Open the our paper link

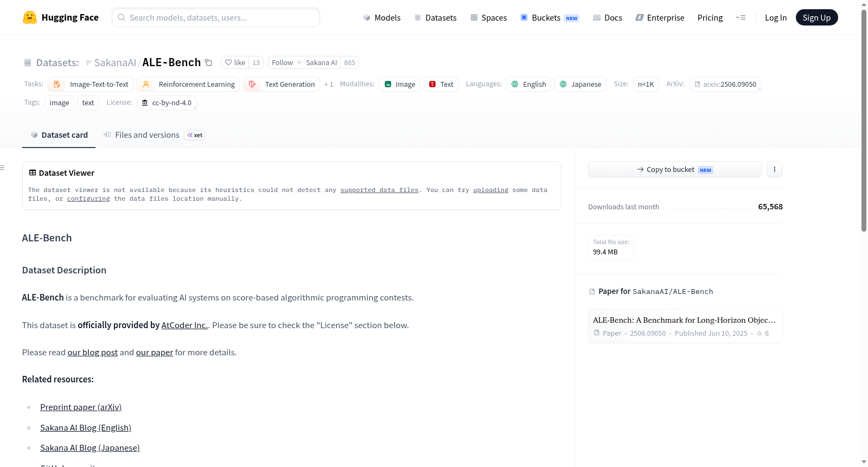pos(155,352)
